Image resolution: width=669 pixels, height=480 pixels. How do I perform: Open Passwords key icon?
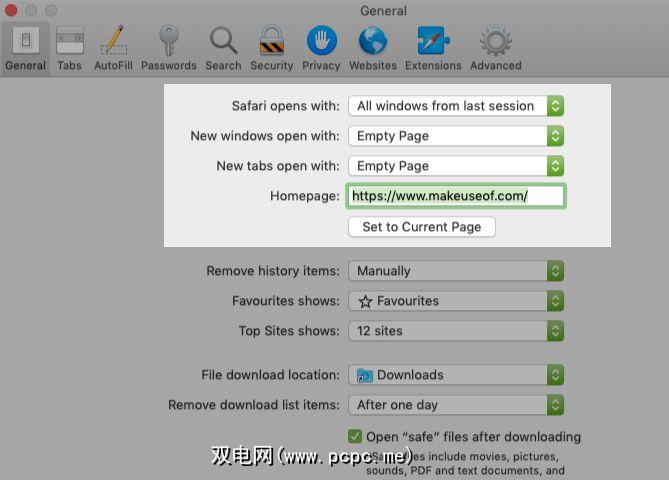(x=169, y=41)
